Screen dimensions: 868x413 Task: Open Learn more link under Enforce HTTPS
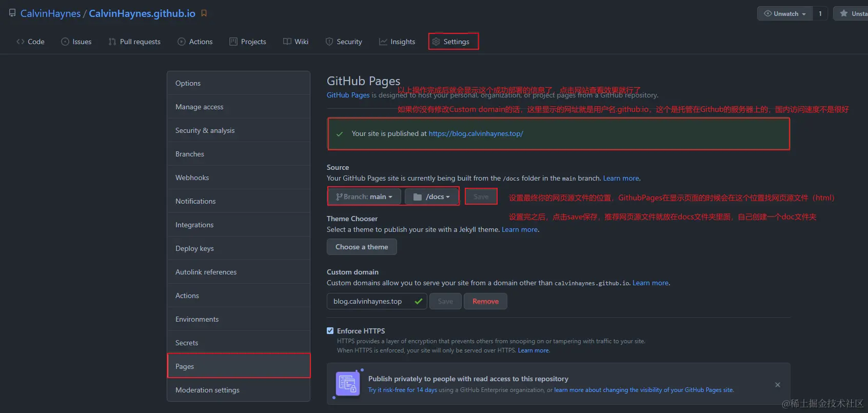coord(533,350)
